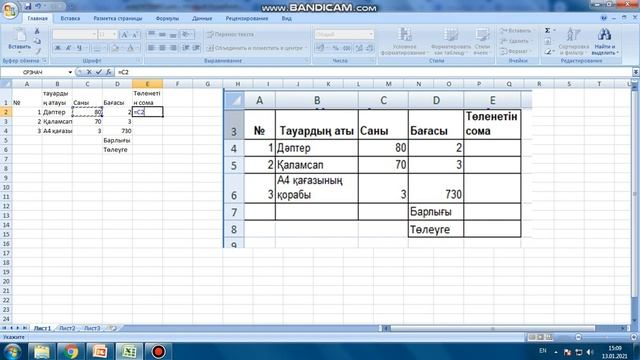The image size is (640, 360).
Task: Toggle underline (Ч) formatting
Action: (x=79, y=48)
